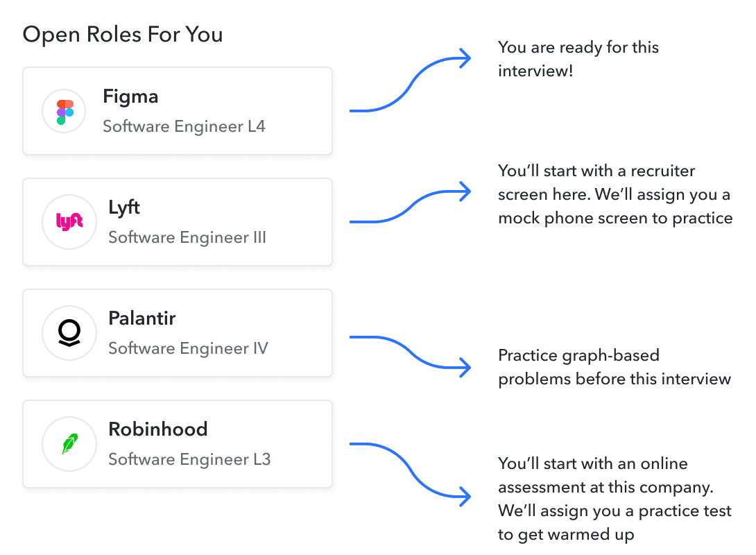
Task: Click the graph-based problems practice note
Action: [615, 367]
